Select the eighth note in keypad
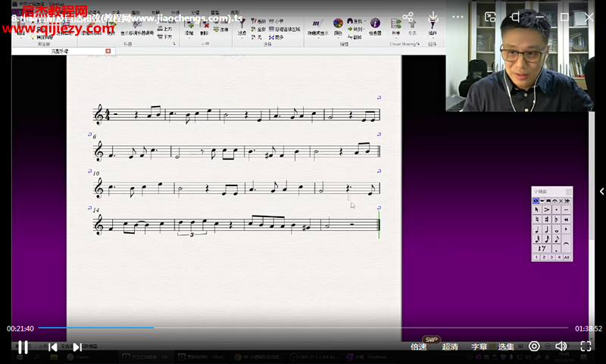This screenshot has height=364, width=606. click(x=556, y=239)
